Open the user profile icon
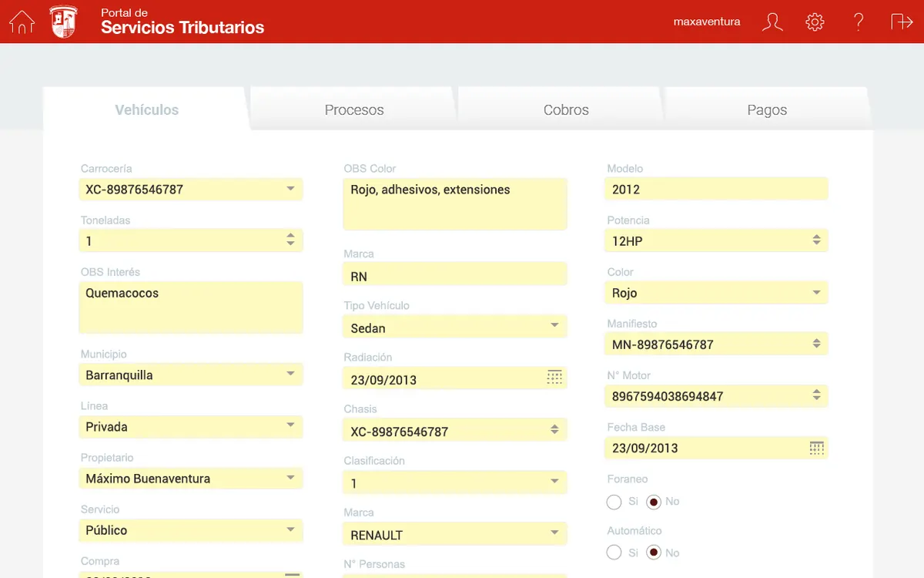924x578 pixels. 772,22
